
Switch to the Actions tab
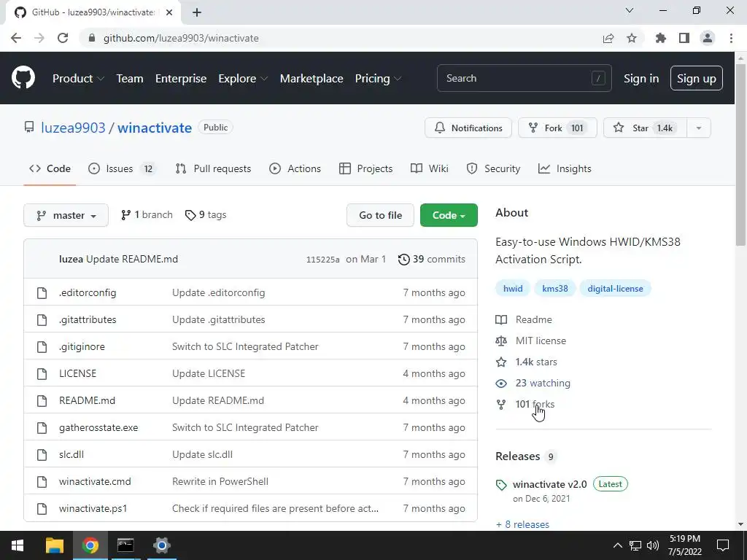[295, 168]
